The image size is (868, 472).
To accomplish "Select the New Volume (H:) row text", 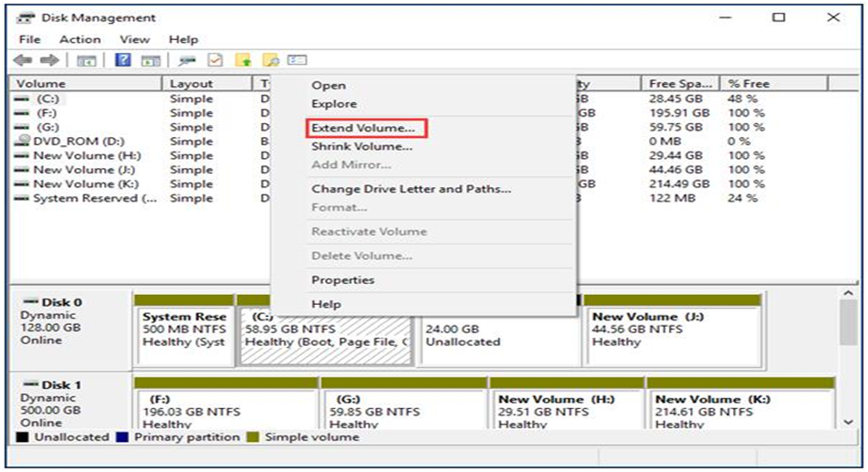I will (x=87, y=156).
